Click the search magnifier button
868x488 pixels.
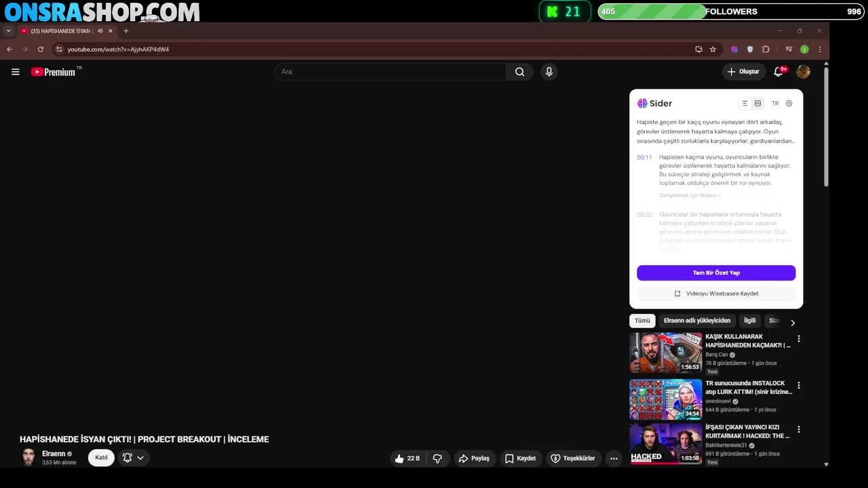[519, 72]
